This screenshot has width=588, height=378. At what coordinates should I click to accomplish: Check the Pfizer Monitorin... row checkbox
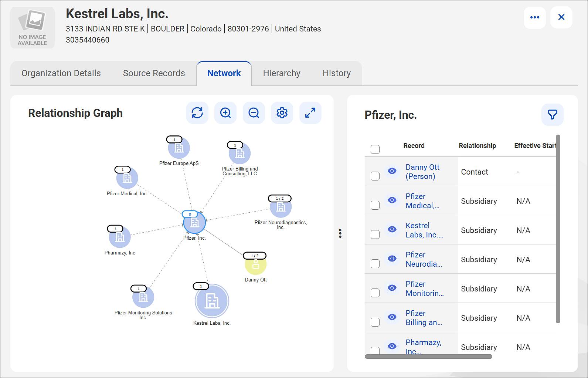pyautogui.click(x=375, y=293)
